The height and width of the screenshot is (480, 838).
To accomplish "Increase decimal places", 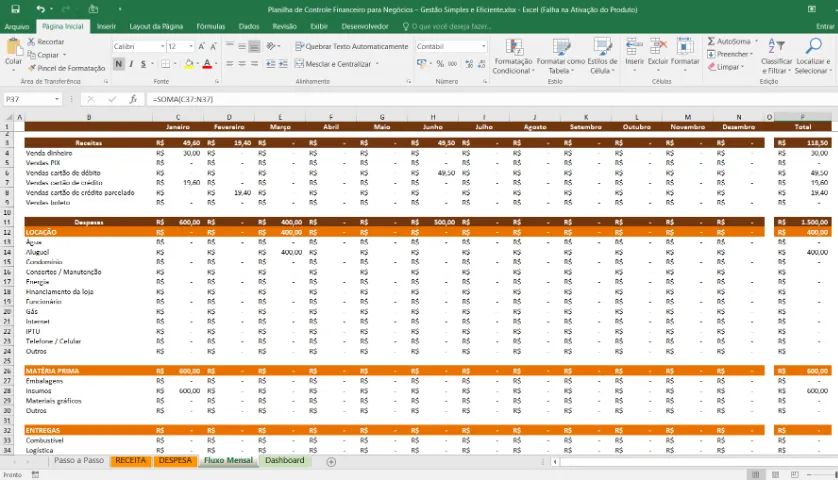I will tap(469, 64).
